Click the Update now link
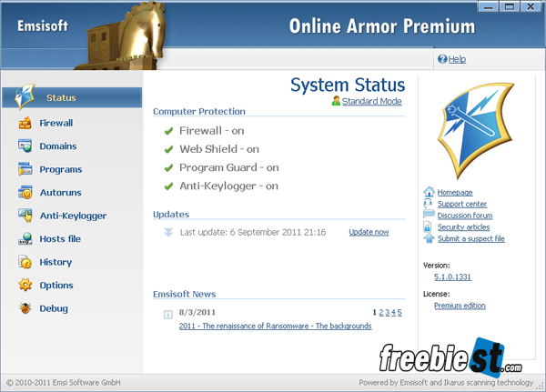Viewport: 546px width, 392px height. coord(369,232)
